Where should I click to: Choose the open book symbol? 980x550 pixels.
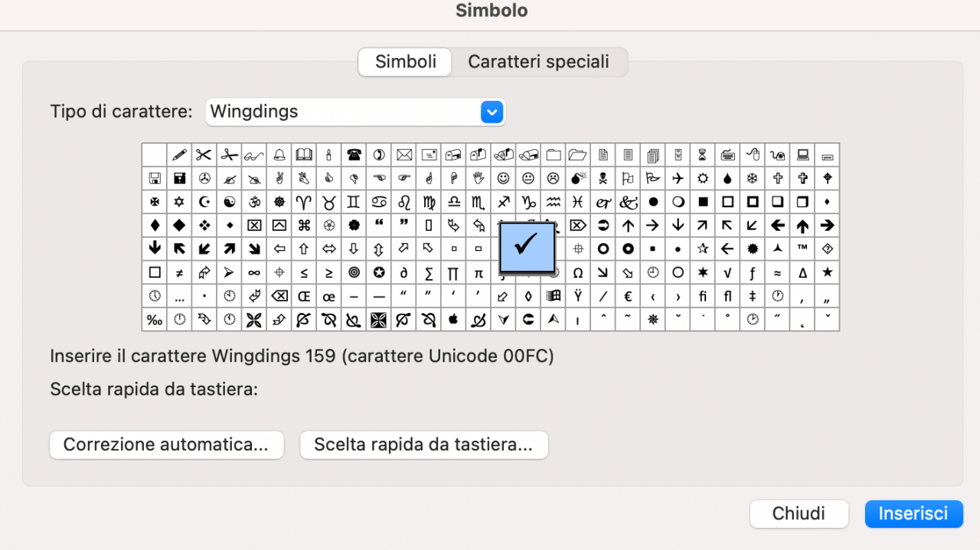coord(304,155)
